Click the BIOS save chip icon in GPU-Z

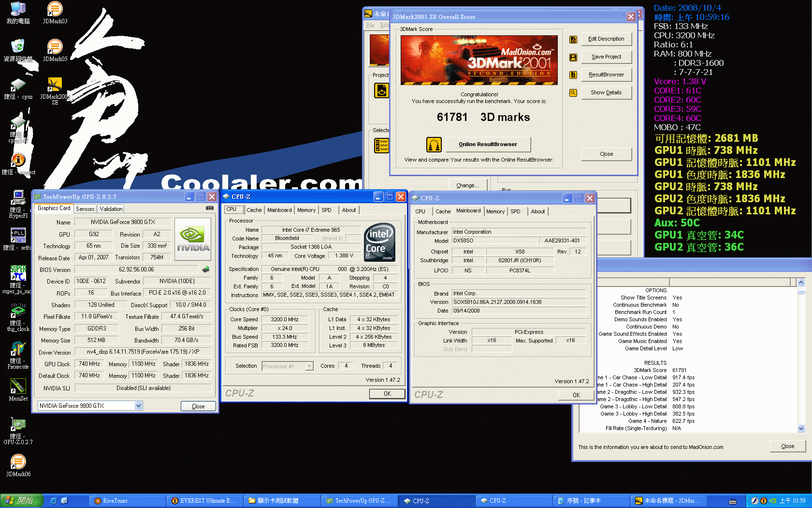click(206, 269)
